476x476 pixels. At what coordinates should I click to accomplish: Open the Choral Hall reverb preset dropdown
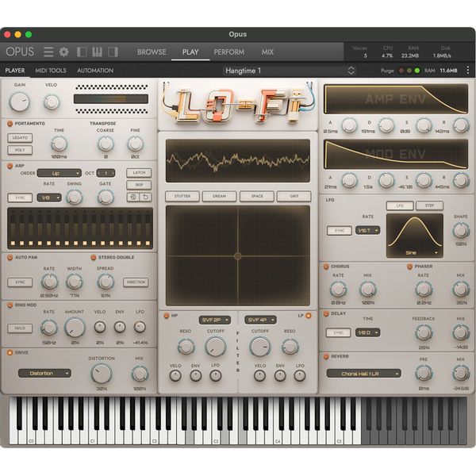[364, 373]
